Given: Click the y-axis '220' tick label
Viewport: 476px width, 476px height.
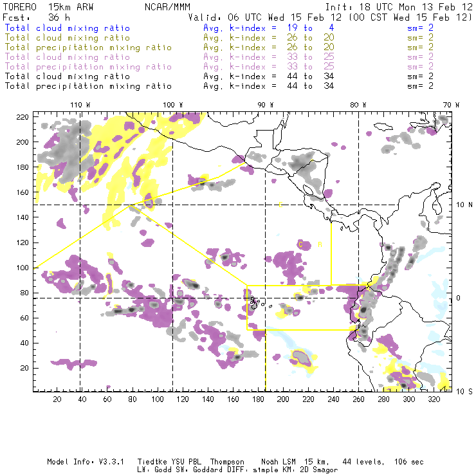Looking at the screenshot, I should click(23, 117).
